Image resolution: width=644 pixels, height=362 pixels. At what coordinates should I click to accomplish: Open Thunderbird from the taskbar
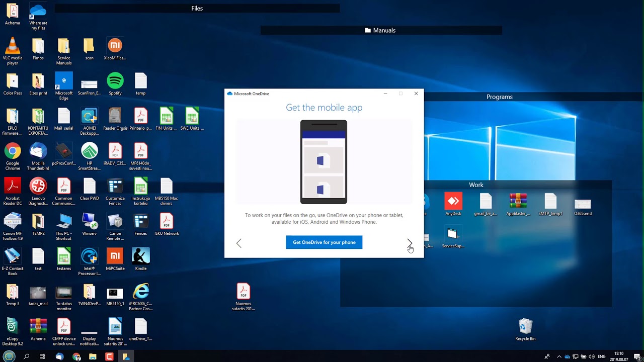pyautogui.click(x=60, y=356)
